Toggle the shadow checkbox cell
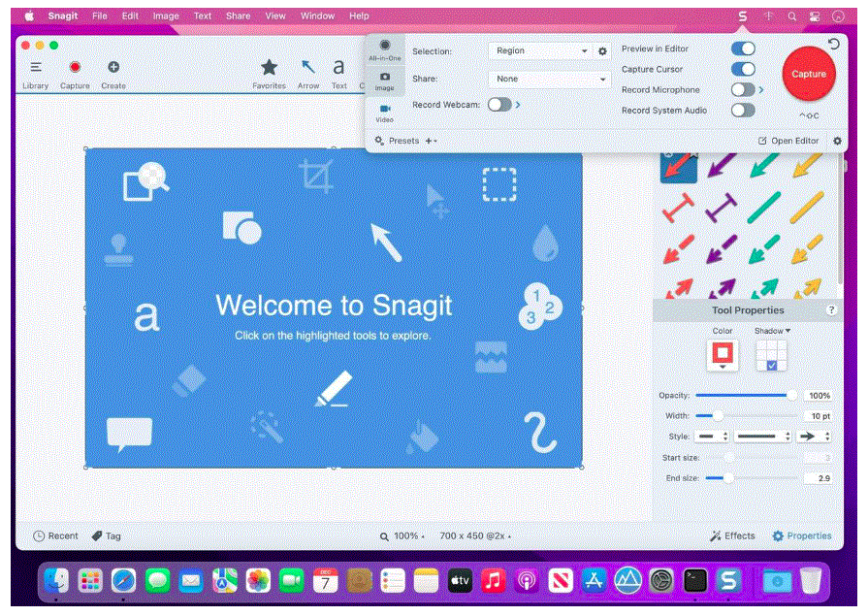868x616 pixels. (772, 365)
